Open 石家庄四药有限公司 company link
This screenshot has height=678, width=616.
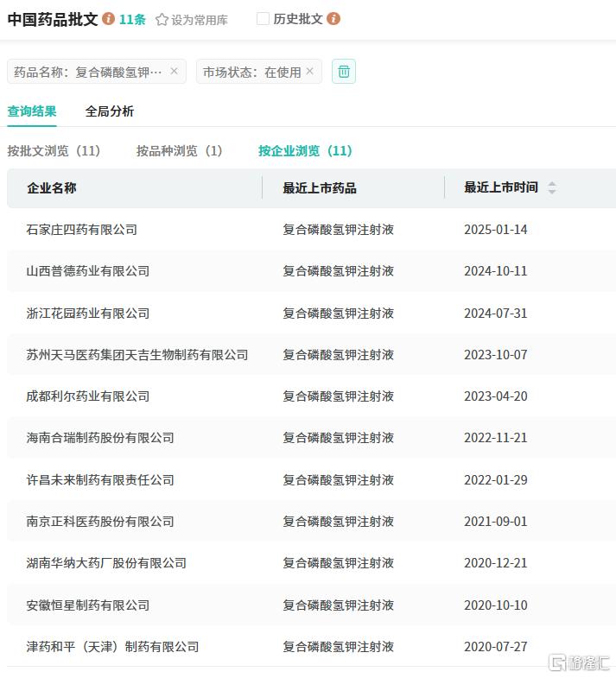pos(82,230)
